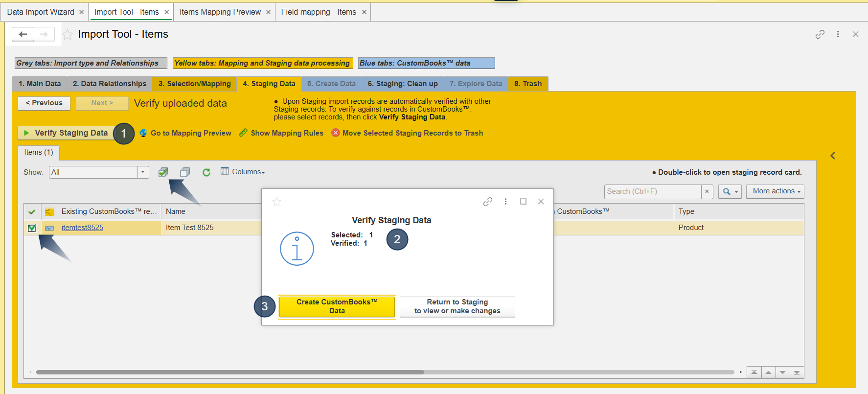
Task: Click the checkmark column header
Action: tap(32, 212)
